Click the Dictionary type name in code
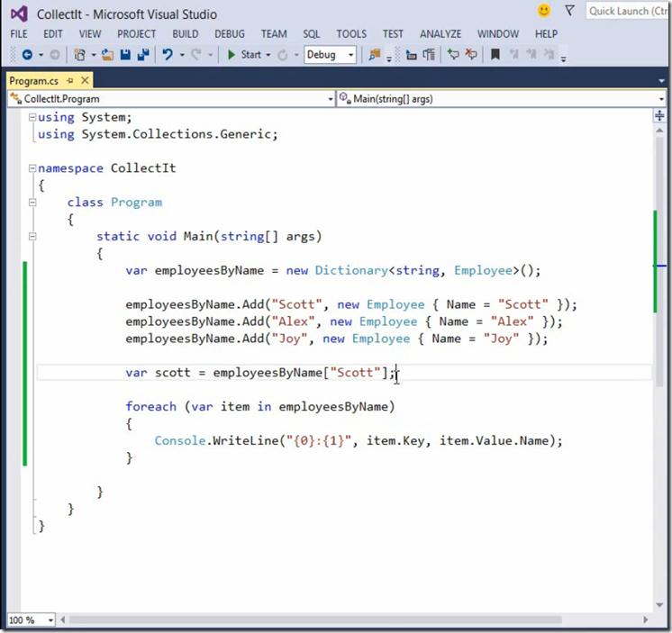Screen dimensions: 672x633 point(351,271)
